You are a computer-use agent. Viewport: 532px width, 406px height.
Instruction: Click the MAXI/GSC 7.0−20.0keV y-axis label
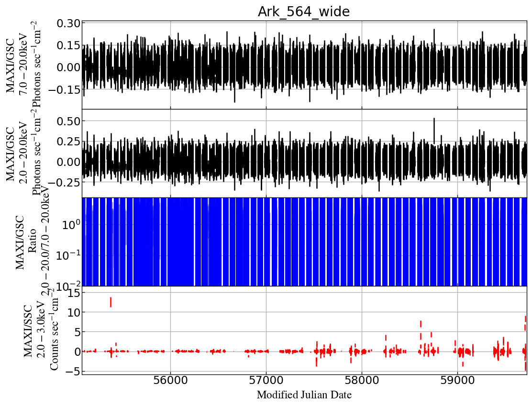point(23,65)
